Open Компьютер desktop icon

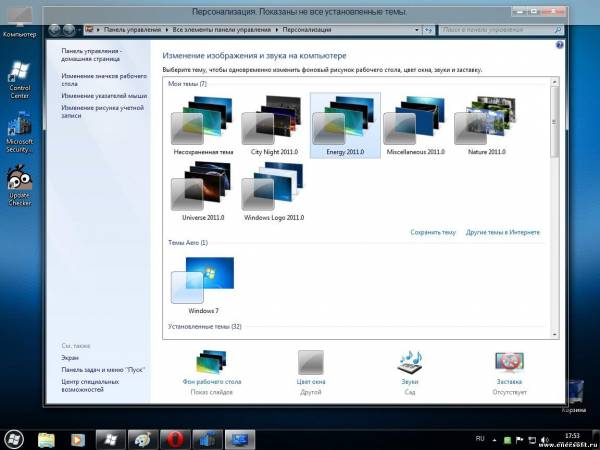[20, 22]
